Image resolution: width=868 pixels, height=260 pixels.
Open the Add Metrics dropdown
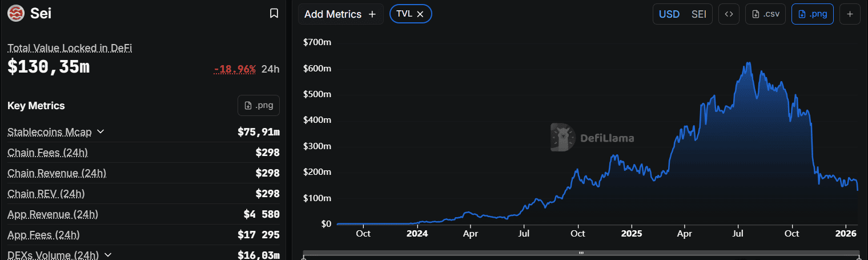(340, 14)
